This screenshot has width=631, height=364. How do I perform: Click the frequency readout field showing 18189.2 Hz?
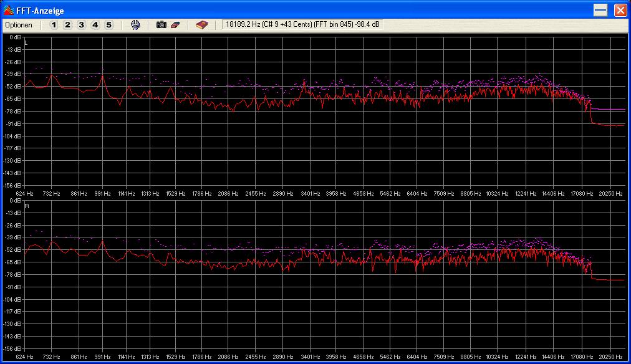pos(302,24)
